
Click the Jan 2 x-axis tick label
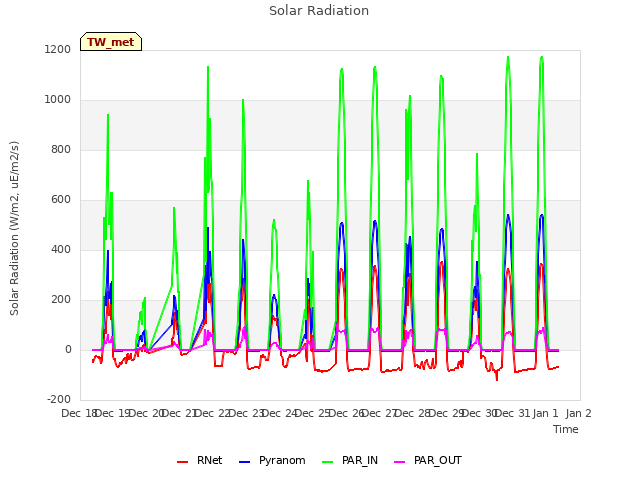579,413
